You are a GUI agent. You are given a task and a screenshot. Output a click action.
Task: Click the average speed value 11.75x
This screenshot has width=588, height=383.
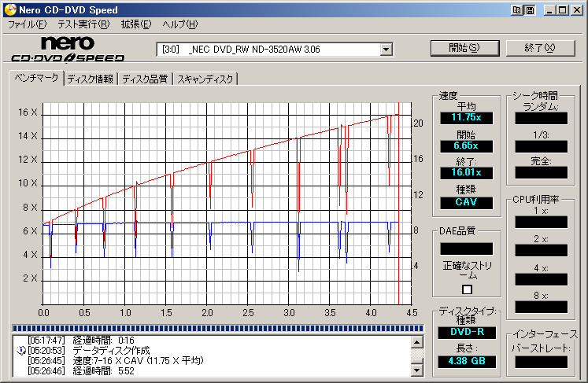pyautogui.click(x=467, y=118)
